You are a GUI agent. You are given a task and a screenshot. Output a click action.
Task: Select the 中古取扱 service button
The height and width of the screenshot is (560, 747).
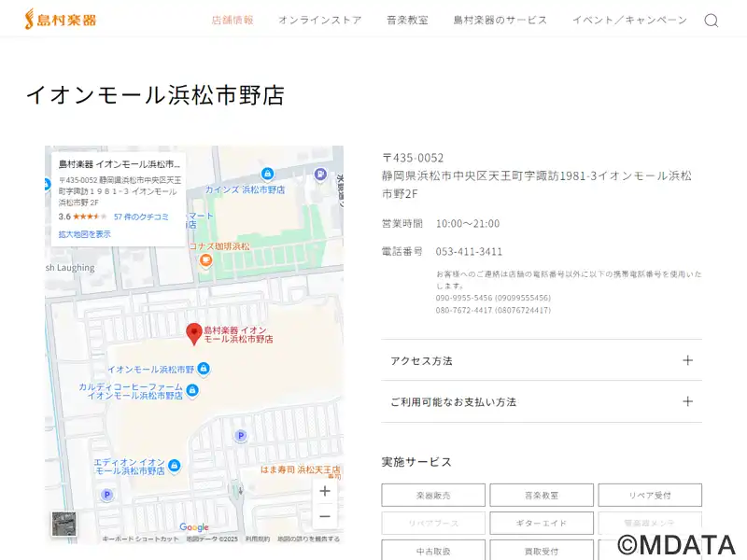pyautogui.click(x=433, y=551)
